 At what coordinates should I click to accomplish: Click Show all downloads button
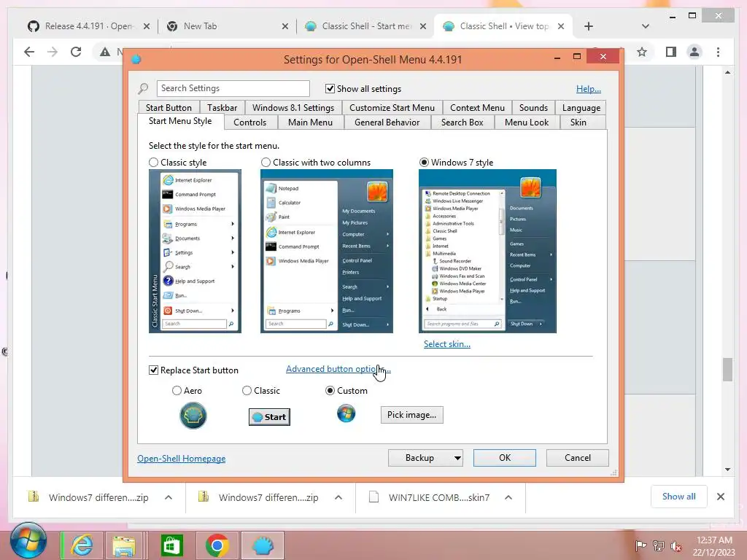679,497
